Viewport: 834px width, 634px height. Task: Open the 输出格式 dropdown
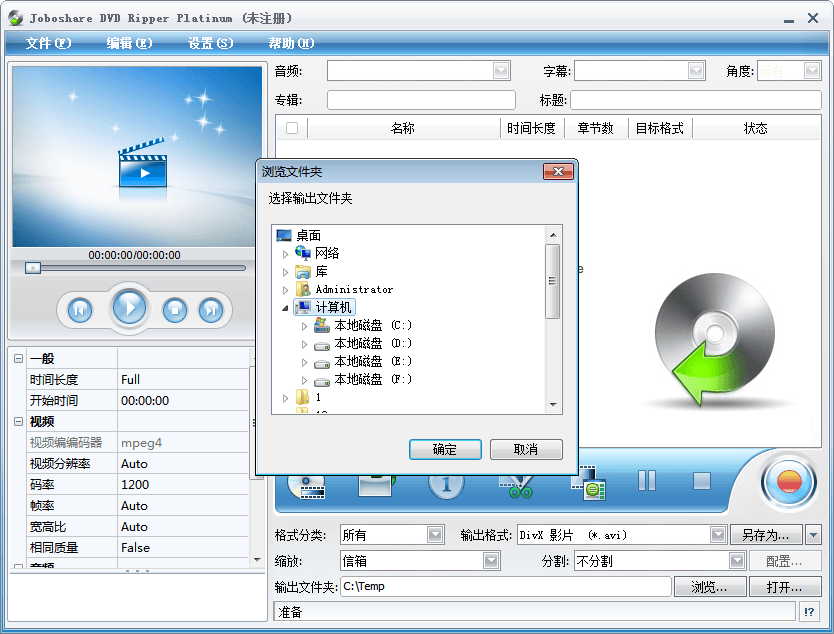pos(717,535)
